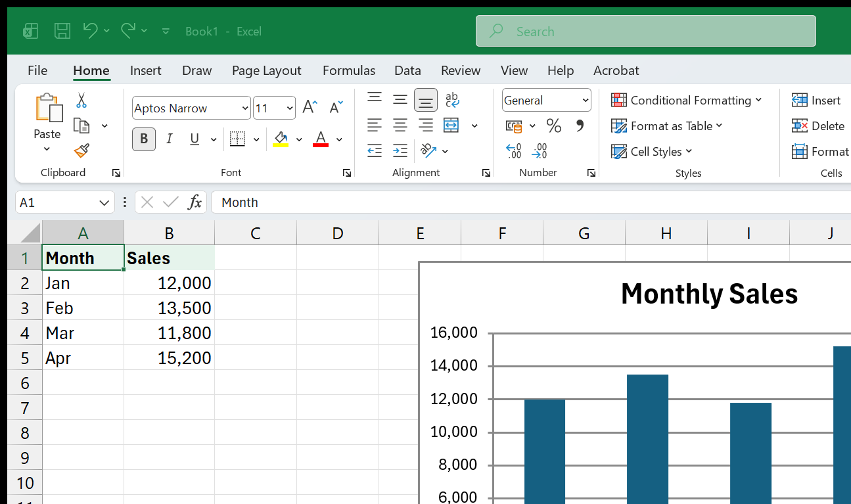Toggle Underline formatting
851x504 pixels.
pyautogui.click(x=195, y=139)
